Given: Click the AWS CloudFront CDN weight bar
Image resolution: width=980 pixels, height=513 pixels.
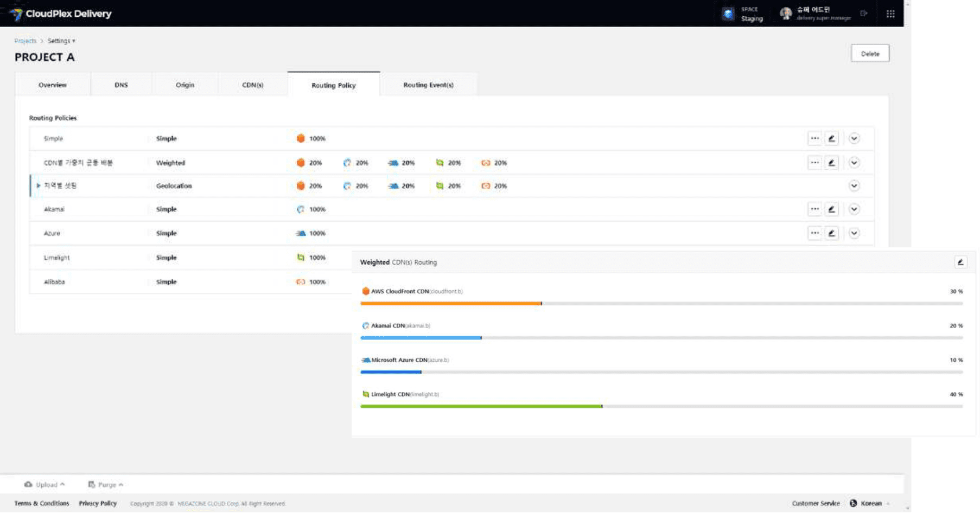Looking at the screenshot, I should (661, 303).
